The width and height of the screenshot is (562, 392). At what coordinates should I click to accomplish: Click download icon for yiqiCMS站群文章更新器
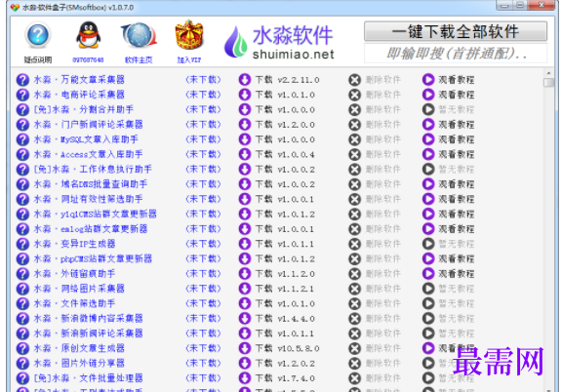(x=245, y=215)
